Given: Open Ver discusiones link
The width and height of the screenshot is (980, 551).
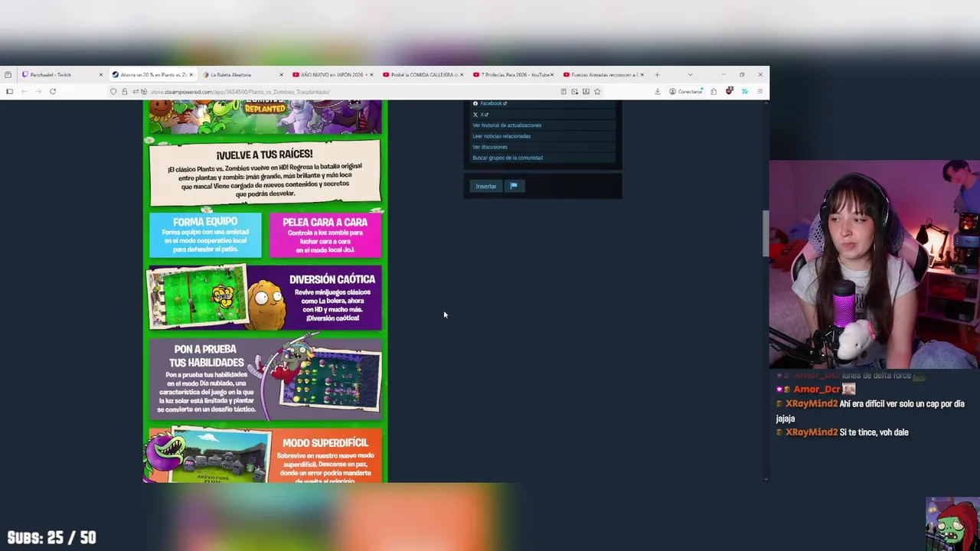Looking at the screenshot, I should 490,147.
